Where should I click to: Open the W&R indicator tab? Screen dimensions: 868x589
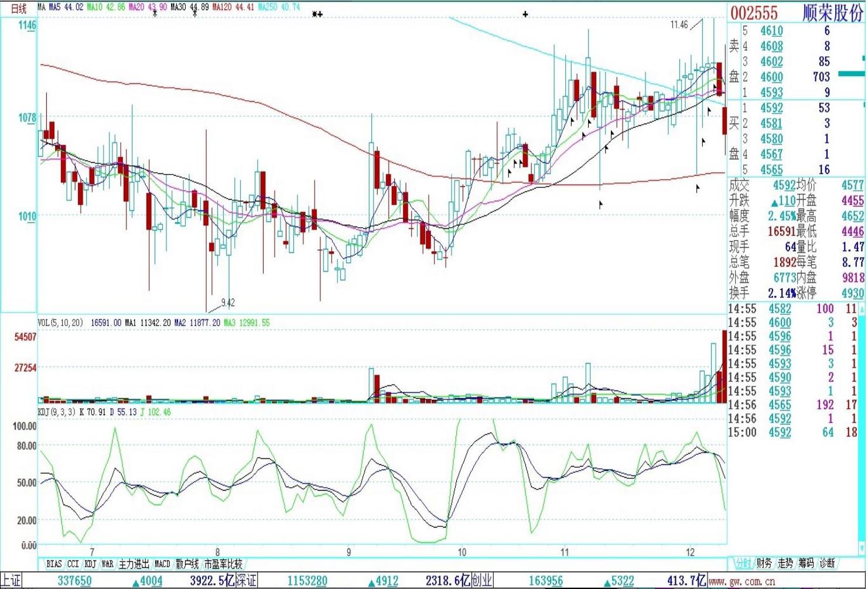[x=108, y=564]
